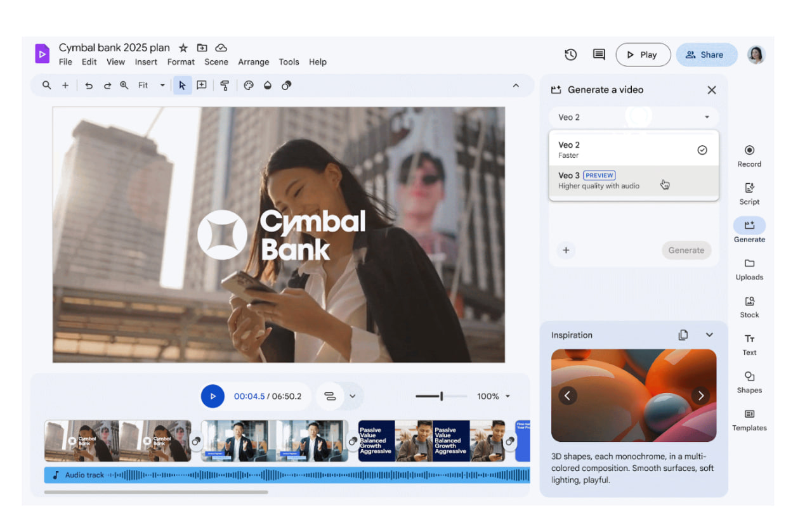Open the theme palette icon
The height and width of the screenshot is (516, 812).
tap(249, 85)
